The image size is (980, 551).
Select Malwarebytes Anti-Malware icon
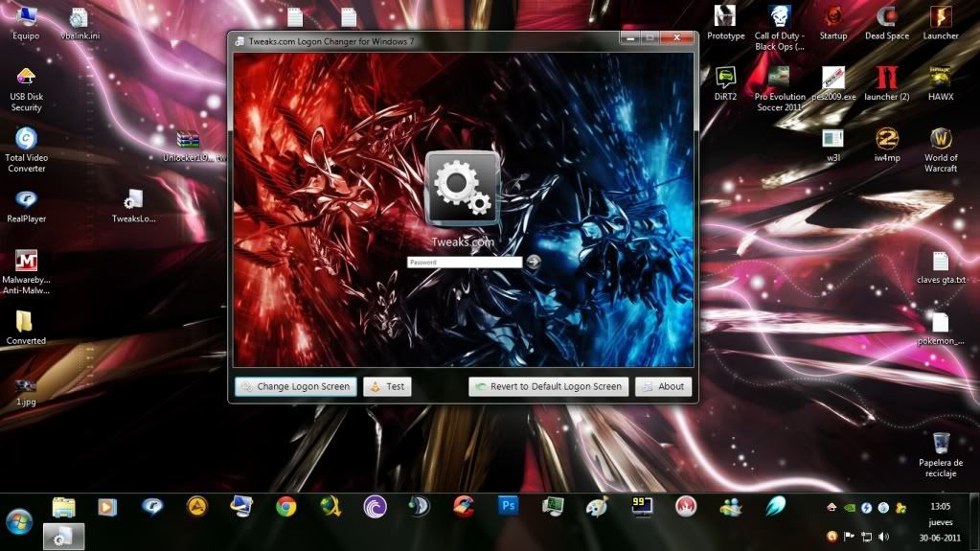26,272
